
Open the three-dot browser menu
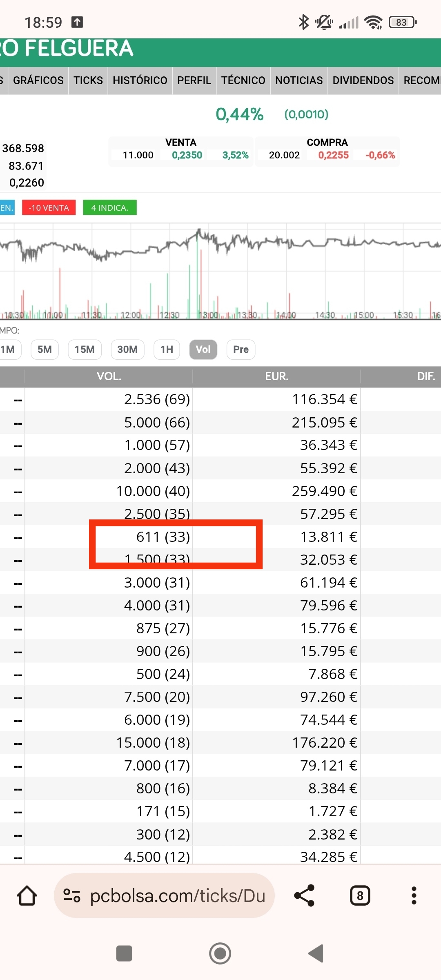coord(414,896)
